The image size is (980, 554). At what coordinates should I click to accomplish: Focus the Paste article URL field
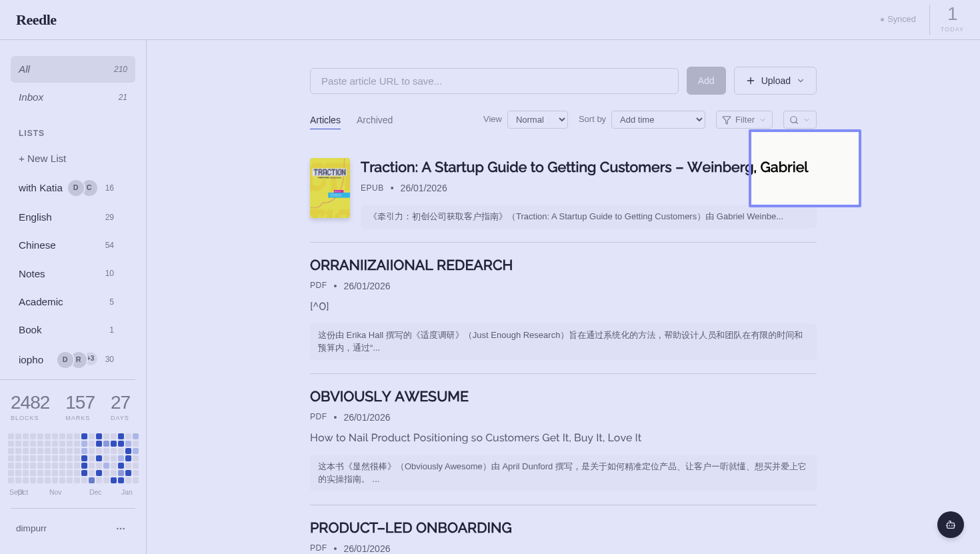point(494,81)
